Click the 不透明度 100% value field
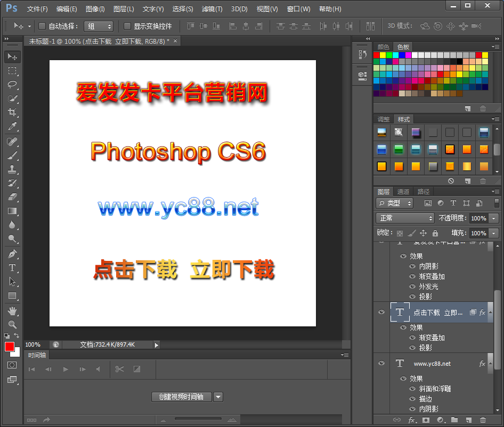The image size is (504, 427). pyautogui.click(x=478, y=218)
